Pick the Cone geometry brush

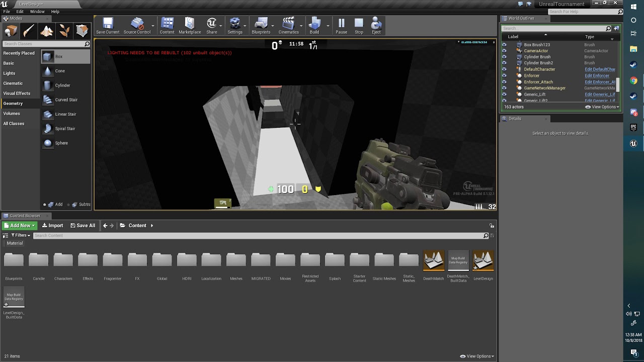tap(66, 71)
